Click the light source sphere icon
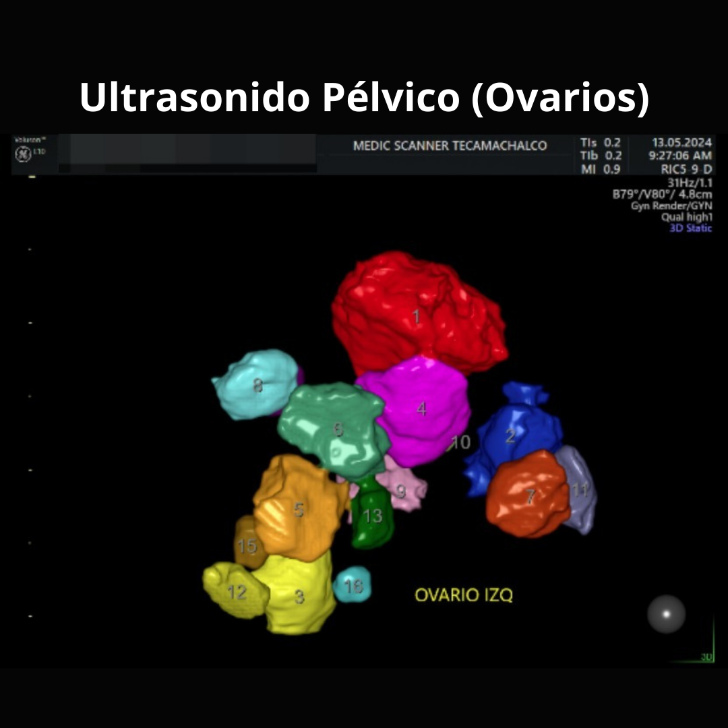 tap(666, 614)
